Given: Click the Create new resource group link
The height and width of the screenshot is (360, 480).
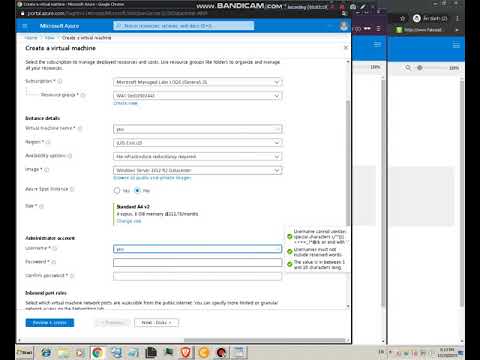Looking at the screenshot, I should [x=125, y=103].
